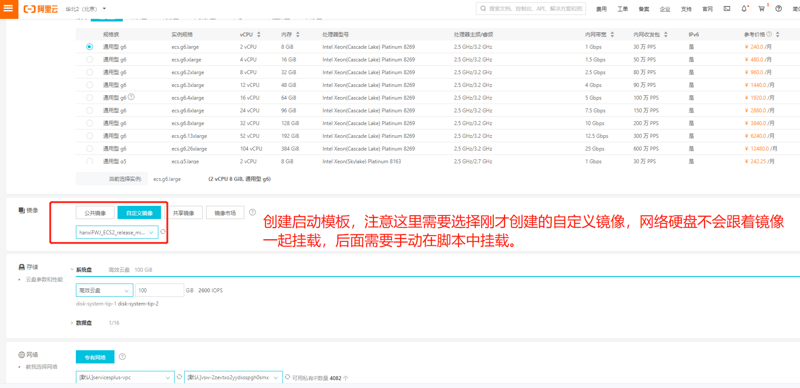Open the shopping cart icon
Viewport: 800px width, 388px height.
click(x=762, y=9)
